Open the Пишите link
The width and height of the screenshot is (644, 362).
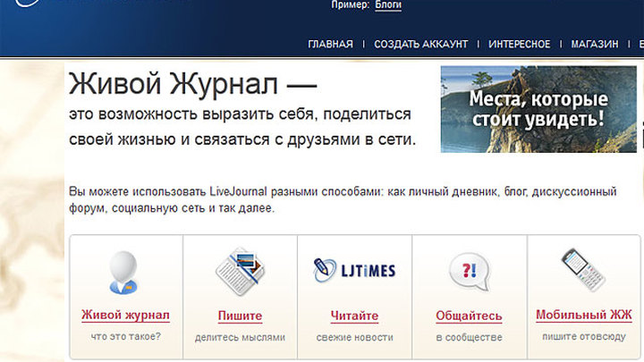click(x=240, y=316)
